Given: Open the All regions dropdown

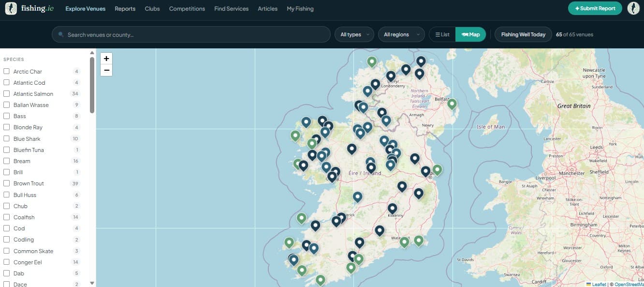Looking at the screenshot, I should tap(401, 34).
